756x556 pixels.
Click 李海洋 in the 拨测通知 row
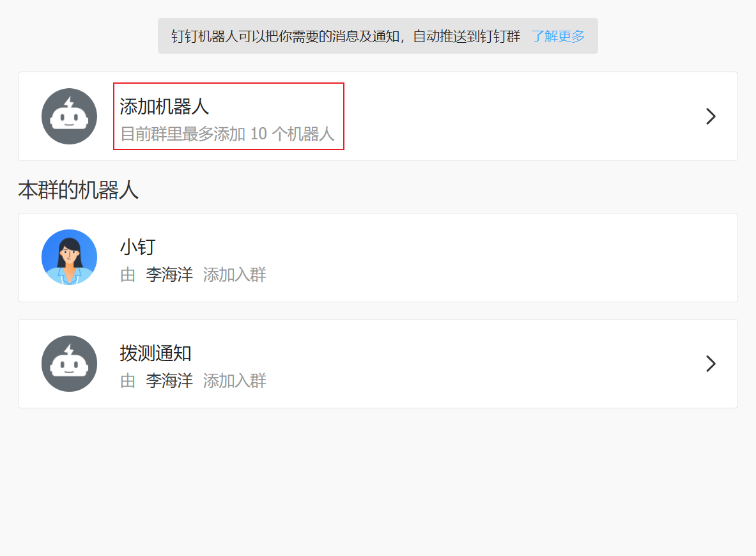(x=169, y=381)
